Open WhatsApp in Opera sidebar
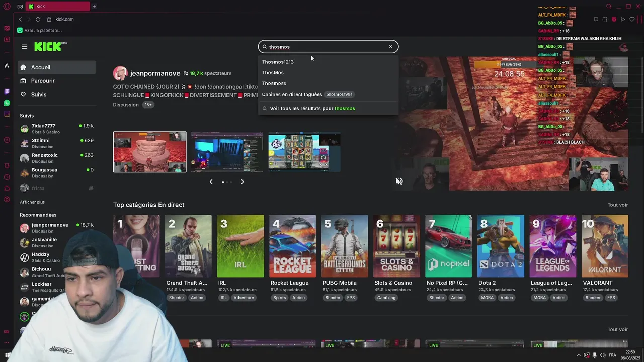This screenshot has height=362, width=644. tap(7, 103)
